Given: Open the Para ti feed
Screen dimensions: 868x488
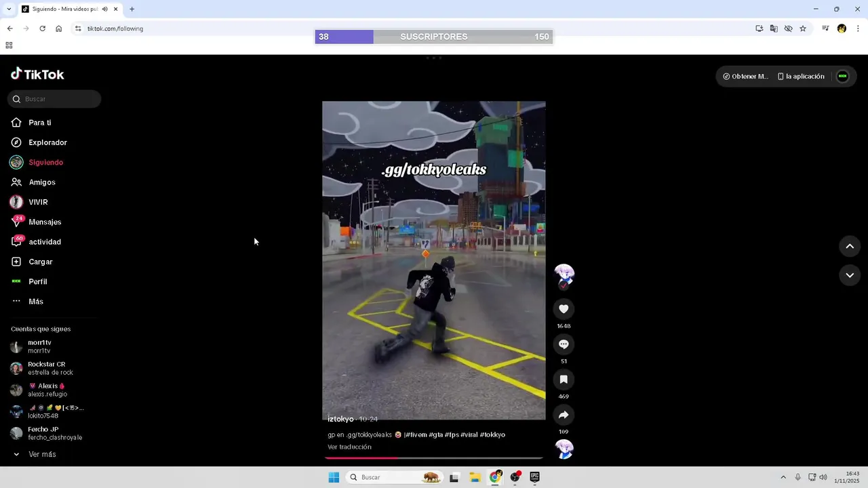Looking at the screenshot, I should [x=39, y=123].
